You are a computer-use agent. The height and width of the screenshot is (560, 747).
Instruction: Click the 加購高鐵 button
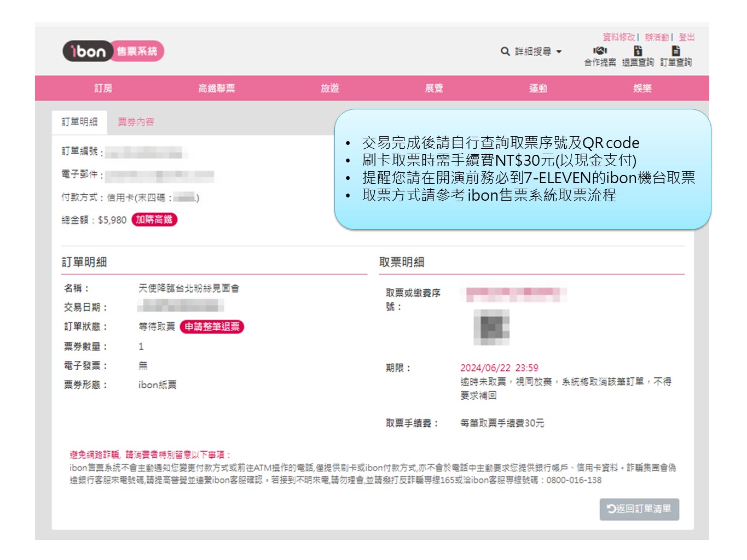154,220
